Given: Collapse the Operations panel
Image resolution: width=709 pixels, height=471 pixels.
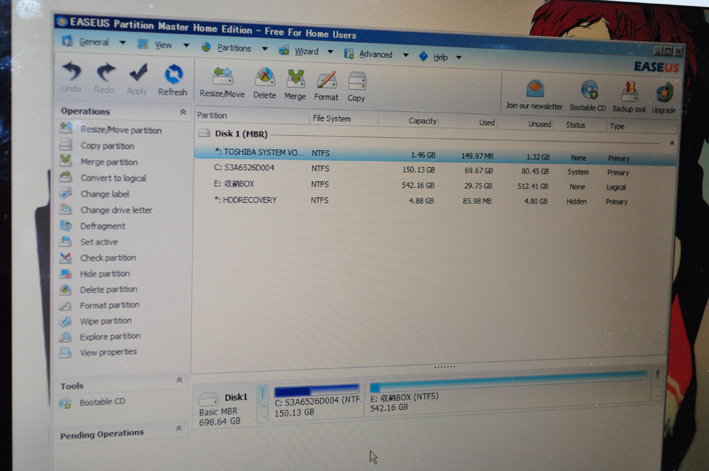Looking at the screenshot, I should click(x=183, y=112).
